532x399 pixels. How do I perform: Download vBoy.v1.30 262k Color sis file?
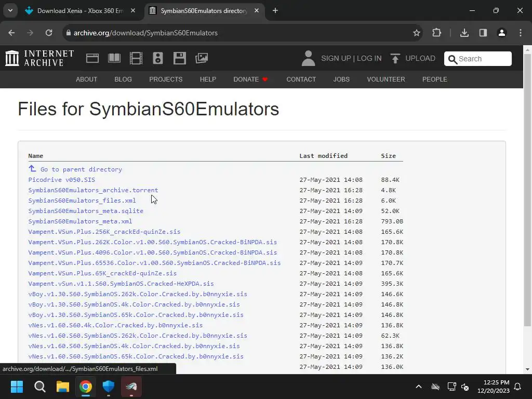tap(137, 294)
